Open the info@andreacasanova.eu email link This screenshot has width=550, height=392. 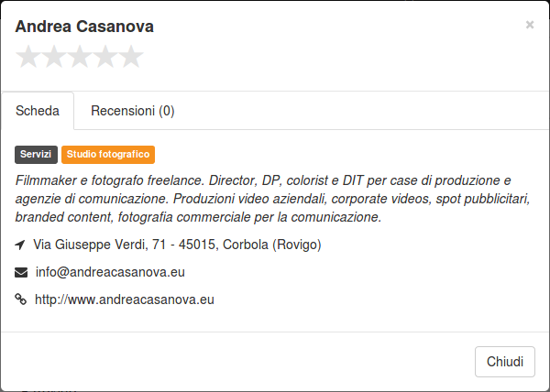pyautogui.click(x=110, y=272)
